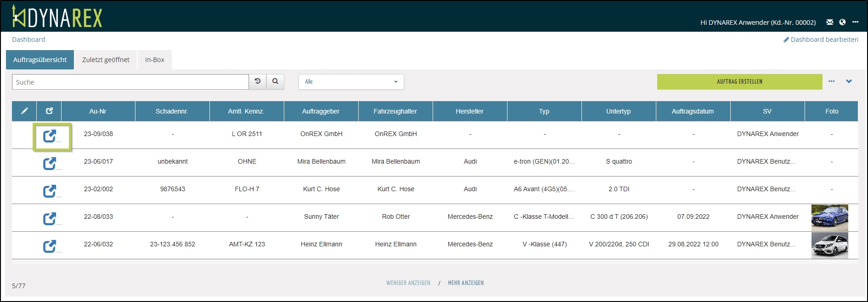
Task: Click the globe icon in the header
Action: [842, 22]
